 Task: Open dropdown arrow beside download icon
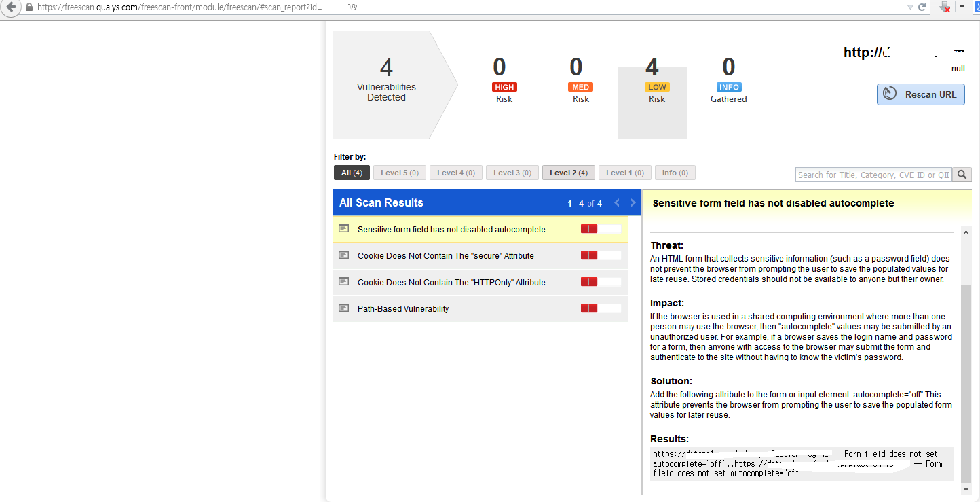coord(961,7)
